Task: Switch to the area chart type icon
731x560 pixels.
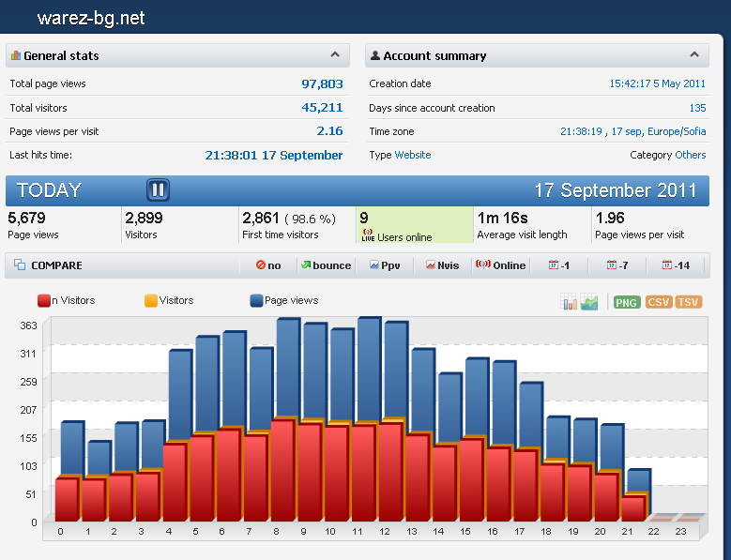Action: pyautogui.click(x=589, y=302)
